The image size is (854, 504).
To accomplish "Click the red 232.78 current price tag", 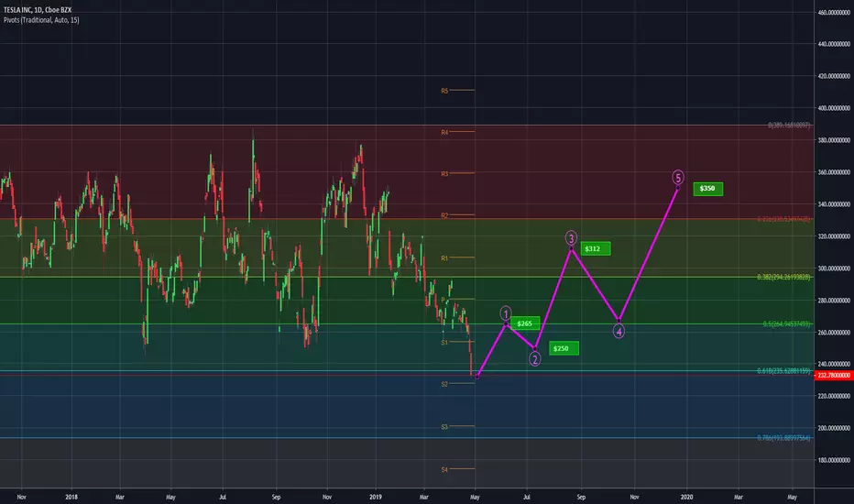I will (834, 376).
